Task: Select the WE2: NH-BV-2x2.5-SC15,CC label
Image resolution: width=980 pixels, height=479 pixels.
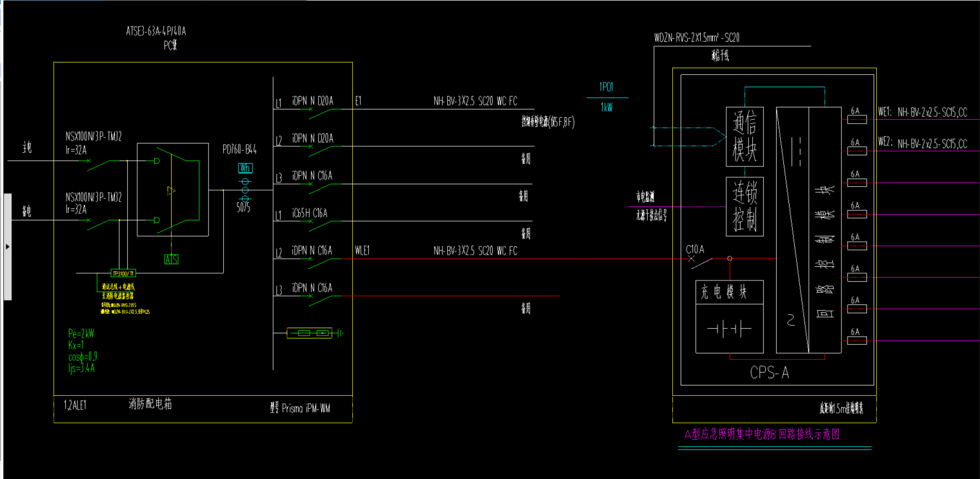Action: tap(923, 144)
